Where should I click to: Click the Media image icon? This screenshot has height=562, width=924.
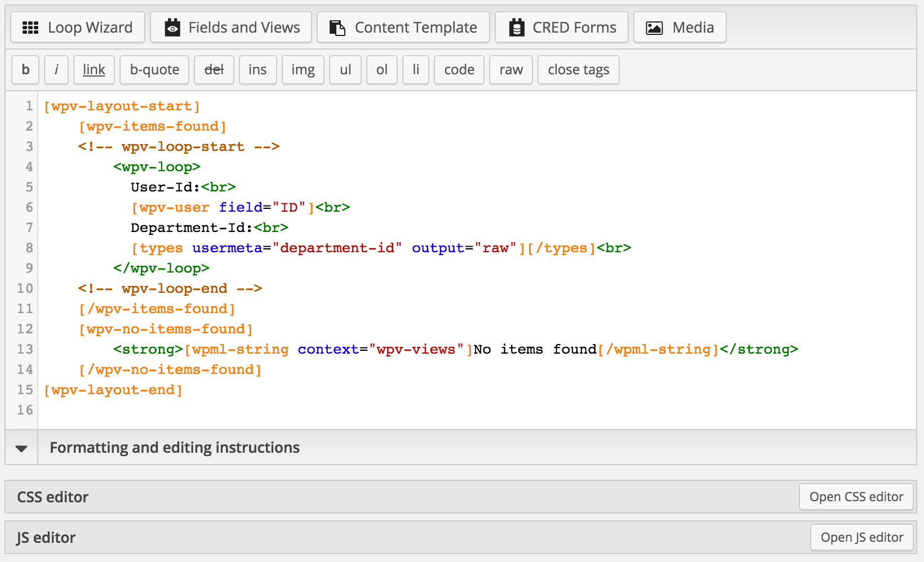coord(654,28)
